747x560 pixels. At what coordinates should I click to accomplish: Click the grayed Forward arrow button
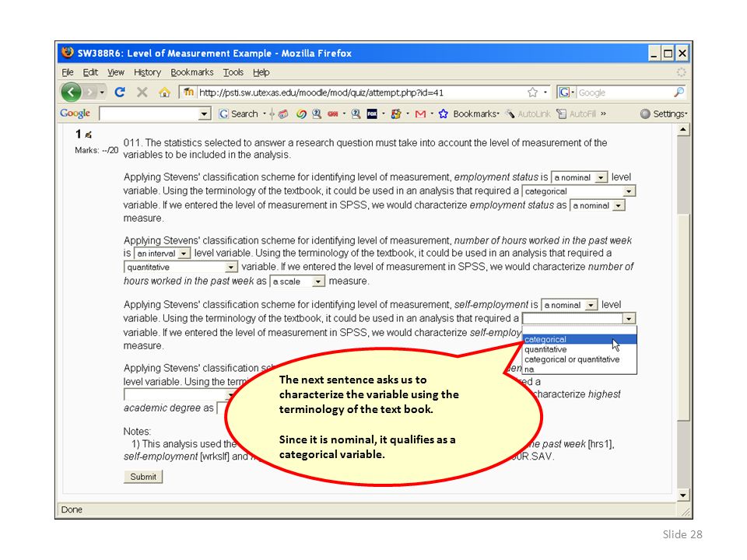[89, 92]
